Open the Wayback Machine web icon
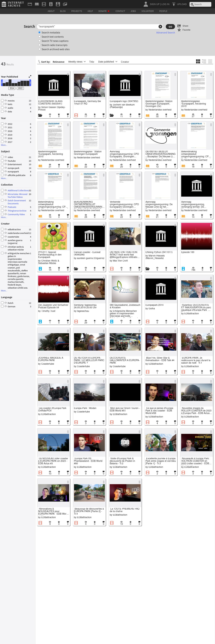This screenshot has width=215, height=644. pos(30,4)
